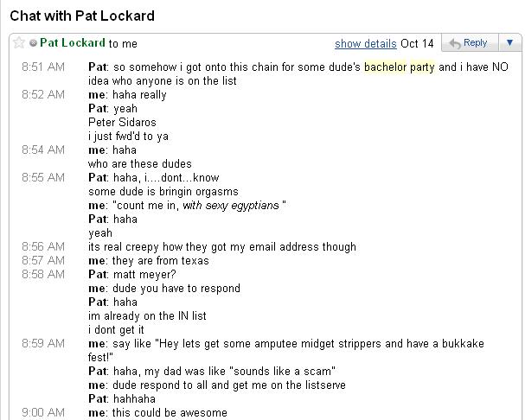Viewport: 525px width, 420px height.
Task: Click the Oct 14 date
Action: 418,43
